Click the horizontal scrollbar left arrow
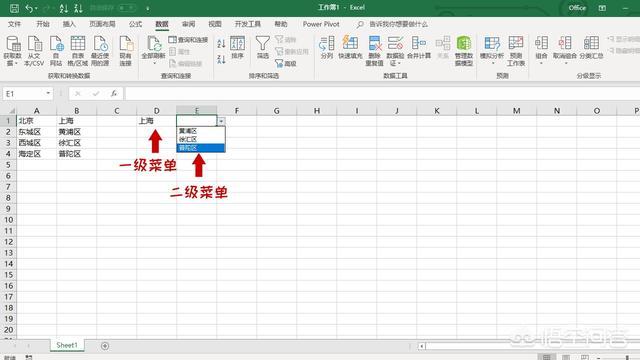Image resolution: width=640 pixels, height=360 pixels. tap(422, 346)
